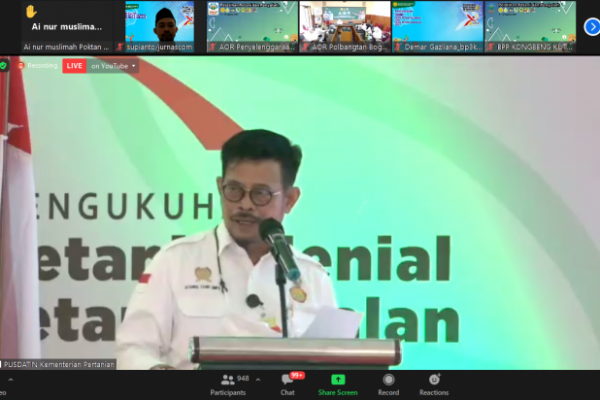Select Demar Gaziana_bp3k participant thumbnail
The image size is (600, 400).
click(x=437, y=27)
